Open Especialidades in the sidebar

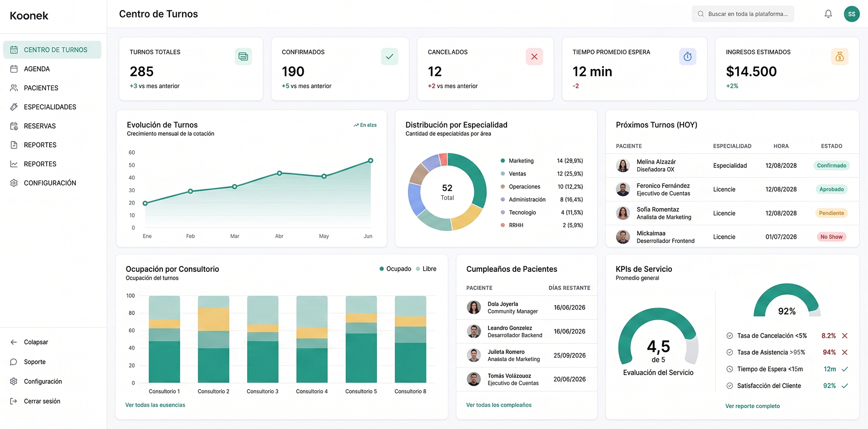[52, 107]
